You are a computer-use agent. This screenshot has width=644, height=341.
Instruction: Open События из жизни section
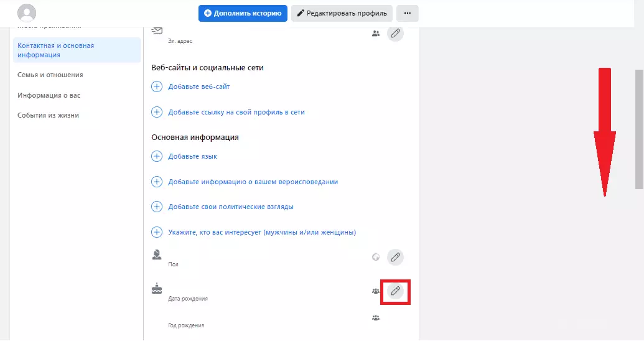[x=48, y=116]
